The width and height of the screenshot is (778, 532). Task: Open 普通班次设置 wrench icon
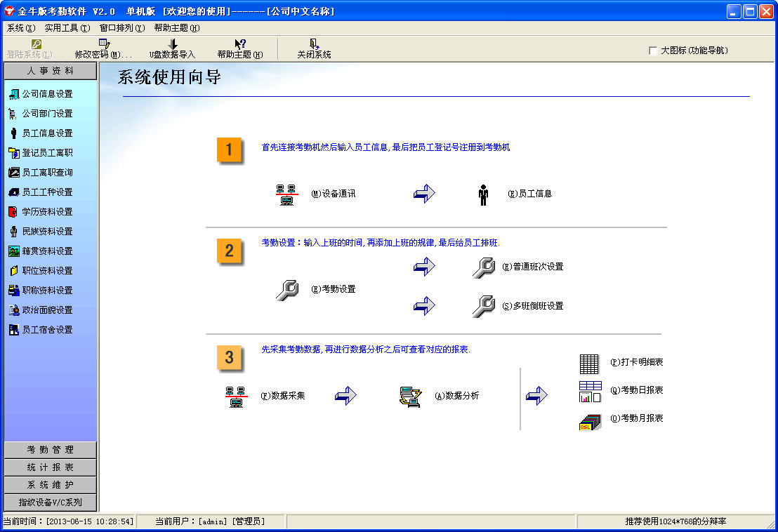click(484, 267)
